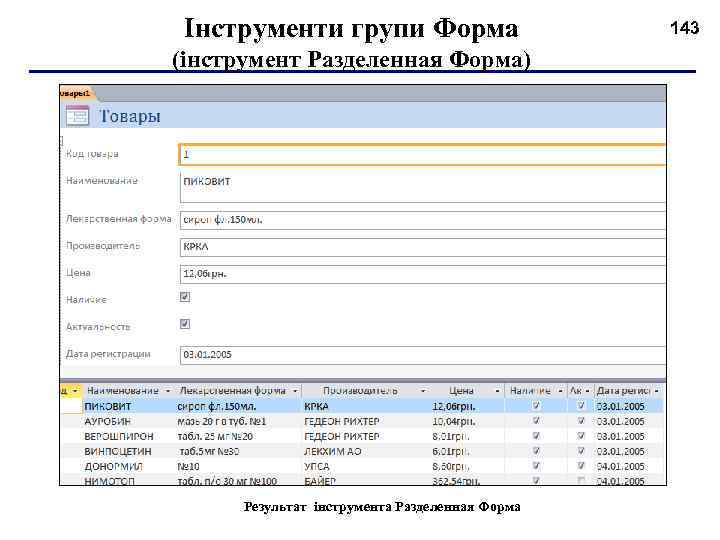The image size is (720, 540).
Task: Open the Цена column filter arrow
Action: 497,391
